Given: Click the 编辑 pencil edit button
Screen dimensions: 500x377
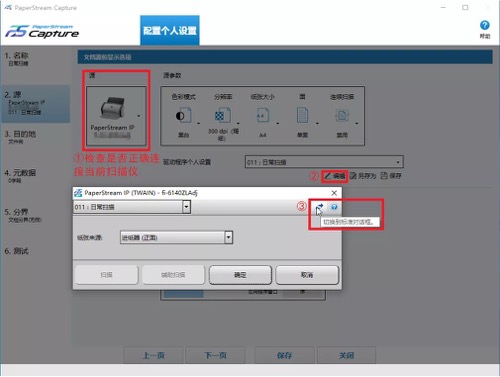Looking at the screenshot, I should pyautogui.click(x=335, y=176).
